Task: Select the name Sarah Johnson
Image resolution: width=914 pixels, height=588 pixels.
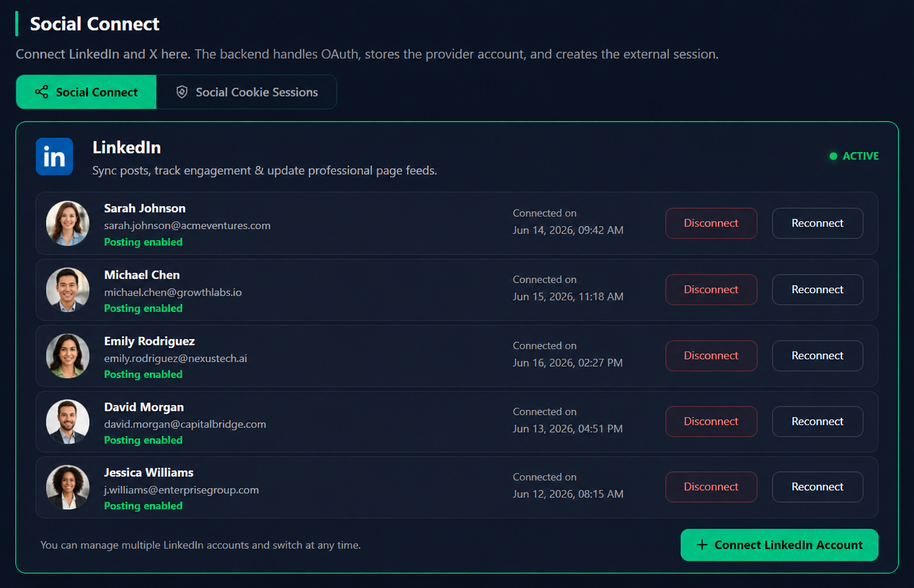Action: pyautogui.click(x=145, y=208)
